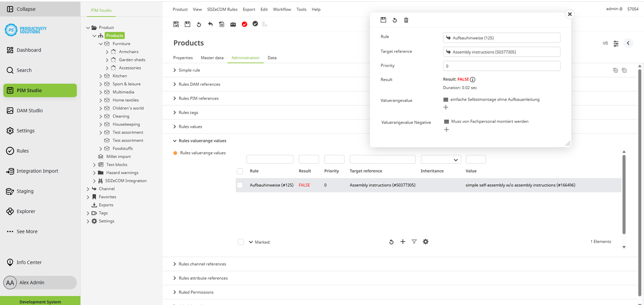The height and width of the screenshot is (305, 644).
Task: Add a Valuerangevalue Negative entry with plus
Action: (x=446, y=130)
